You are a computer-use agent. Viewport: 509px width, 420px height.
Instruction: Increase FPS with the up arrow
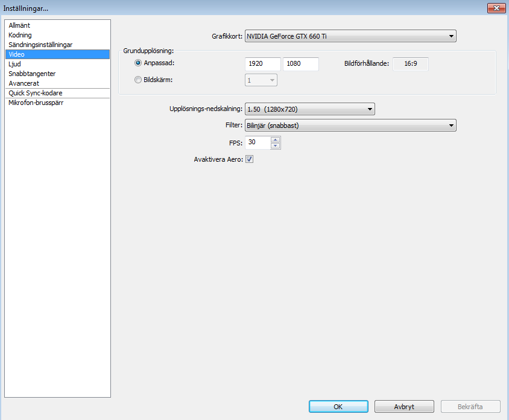pos(276,140)
